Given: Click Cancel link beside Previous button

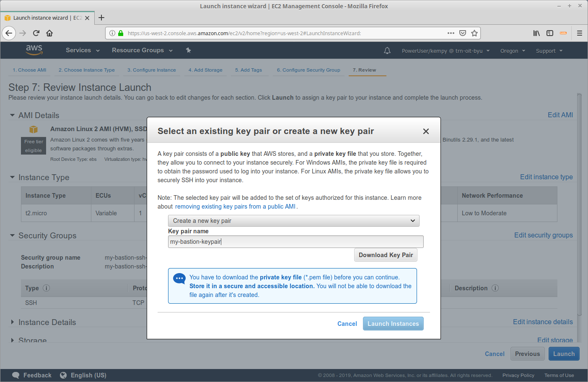Looking at the screenshot, I should pyautogui.click(x=495, y=354).
